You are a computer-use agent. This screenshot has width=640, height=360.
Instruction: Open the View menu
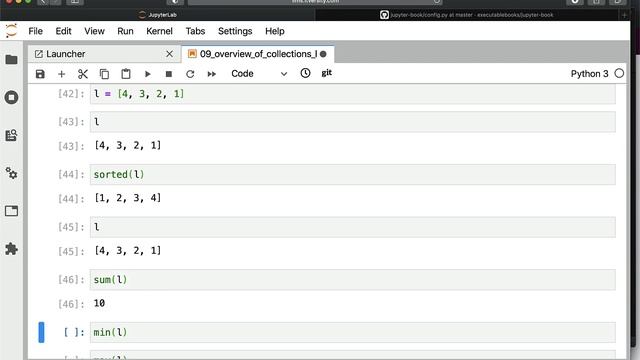click(94, 31)
